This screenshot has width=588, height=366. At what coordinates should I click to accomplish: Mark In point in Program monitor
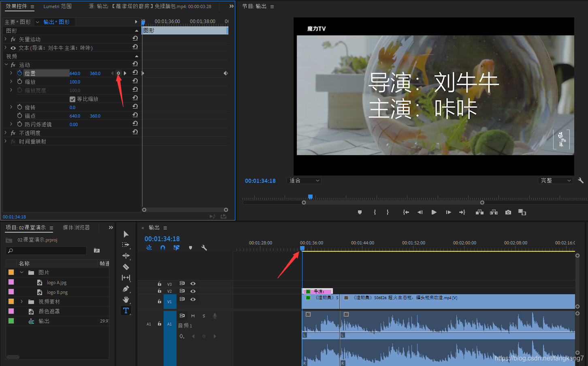(x=375, y=212)
